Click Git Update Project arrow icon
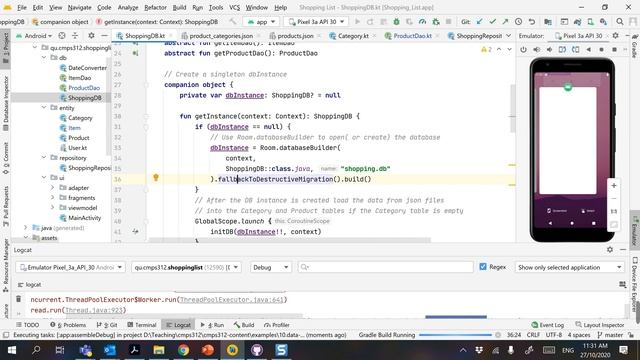The image size is (640, 360). click(x=480, y=22)
